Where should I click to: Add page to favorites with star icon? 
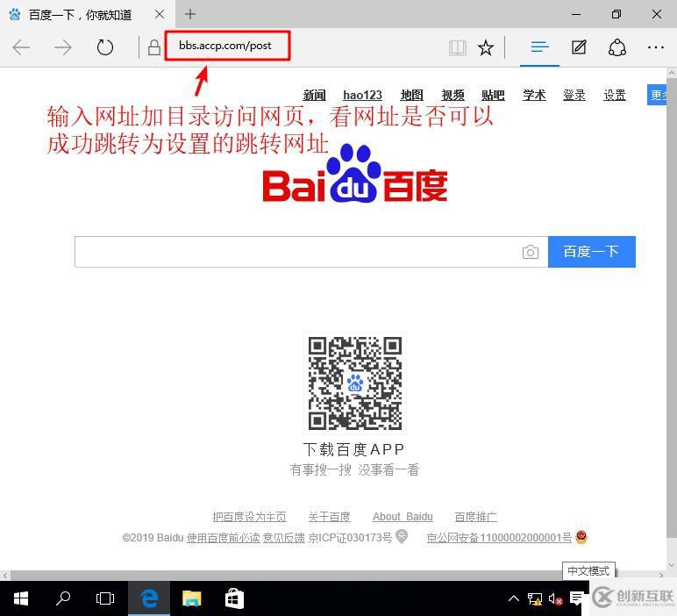[x=486, y=47]
